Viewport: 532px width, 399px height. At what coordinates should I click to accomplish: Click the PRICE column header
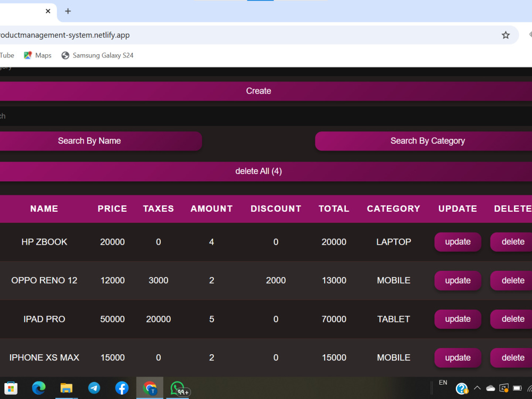coord(112,209)
